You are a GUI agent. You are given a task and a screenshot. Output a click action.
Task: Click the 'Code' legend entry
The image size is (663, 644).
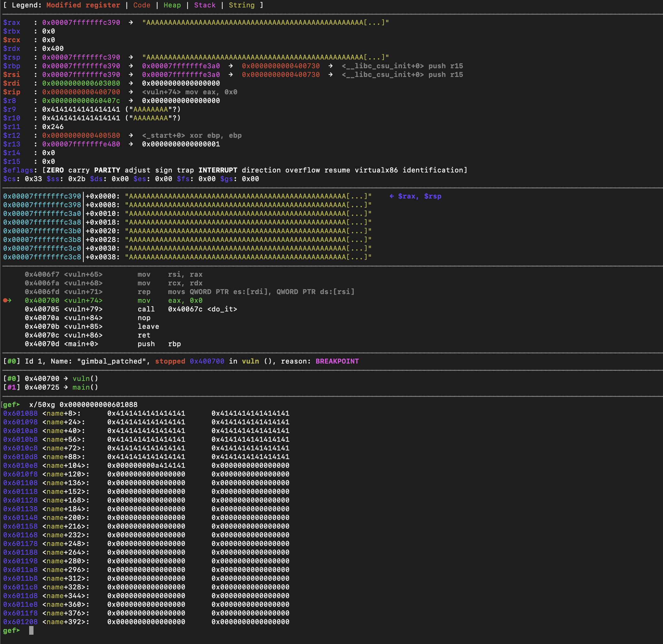coord(142,5)
